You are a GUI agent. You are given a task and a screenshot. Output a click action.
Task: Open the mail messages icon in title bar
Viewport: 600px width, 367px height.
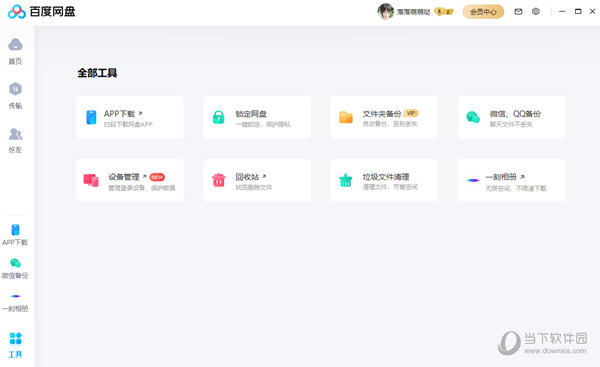pyautogui.click(x=518, y=11)
